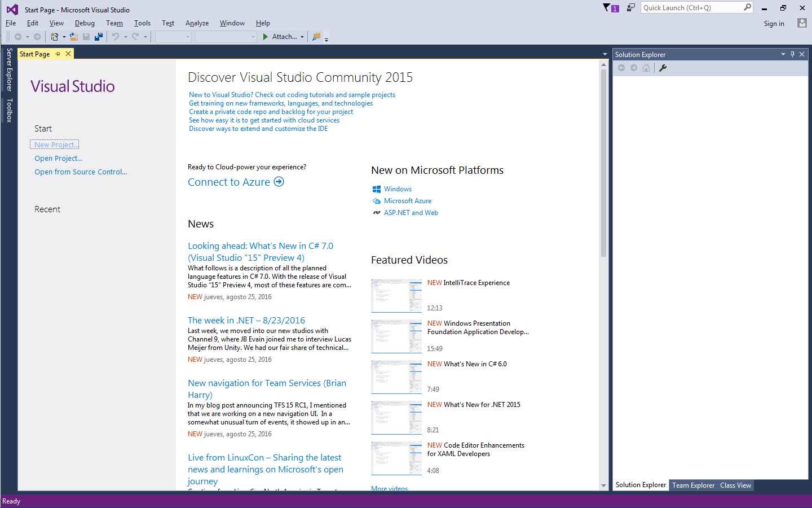The height and width of the screenshot is (508, 812).
Task: Open the Microsoft Azure platform link
Action: (408, 201)
